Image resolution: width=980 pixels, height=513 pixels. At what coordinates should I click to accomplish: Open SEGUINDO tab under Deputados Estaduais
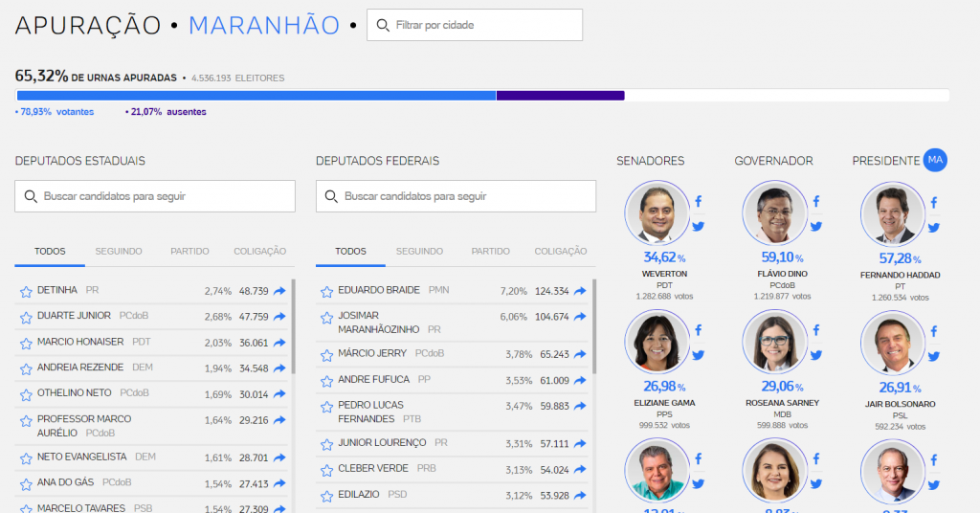tap(119, 251)
